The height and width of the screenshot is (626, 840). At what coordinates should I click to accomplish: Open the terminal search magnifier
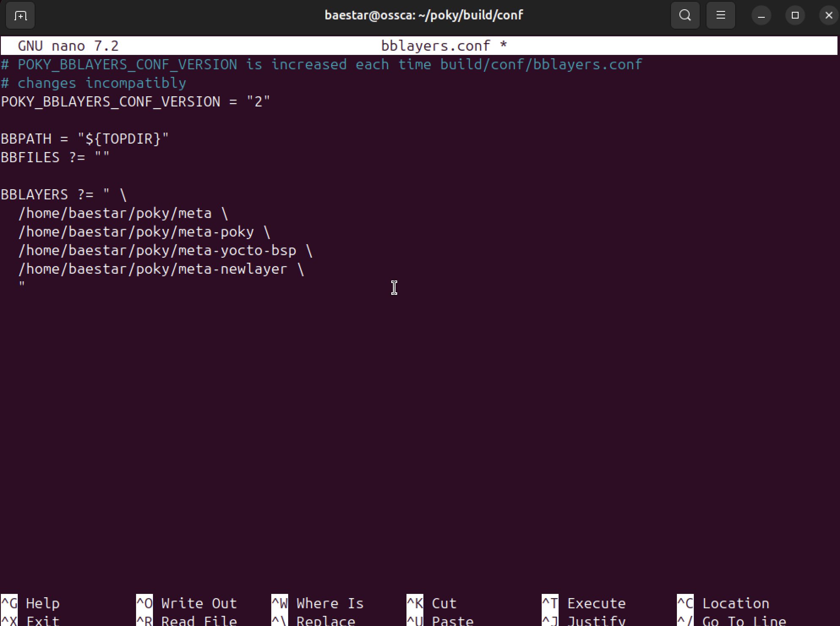685,16
